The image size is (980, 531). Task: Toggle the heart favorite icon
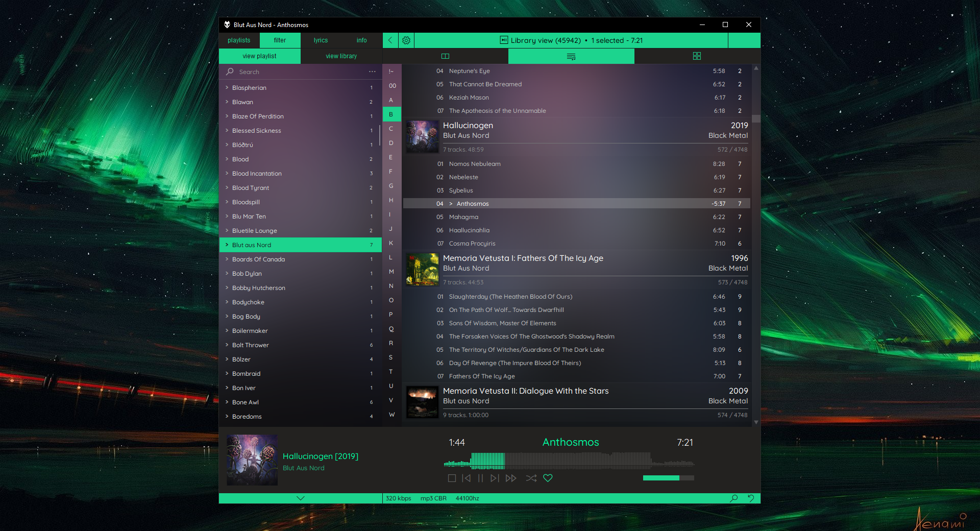[x=548, y=478]
